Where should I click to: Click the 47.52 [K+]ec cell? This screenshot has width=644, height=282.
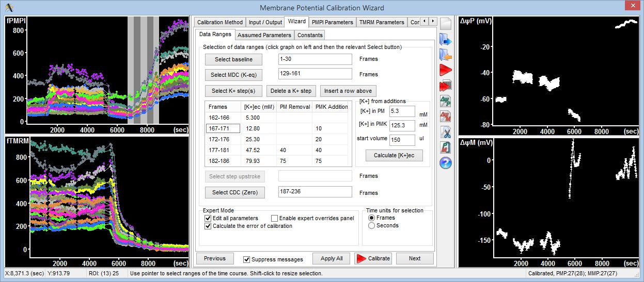pos(259,150)
